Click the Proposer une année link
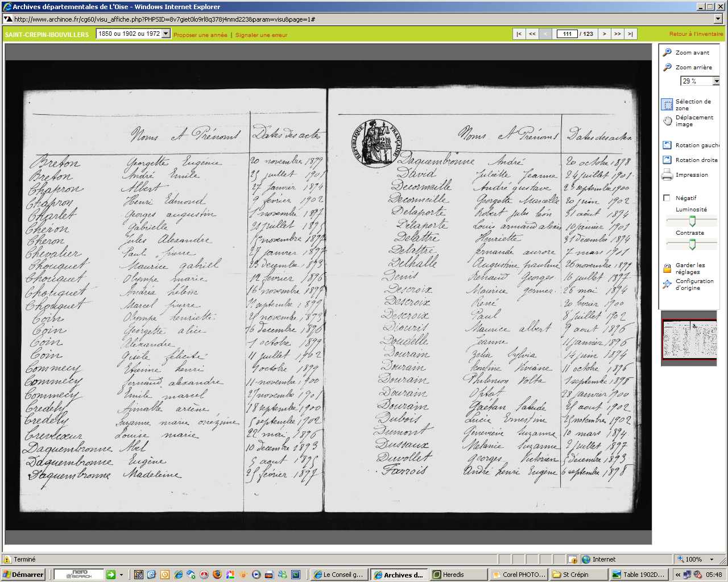The image size is (728, 582). 200,35
